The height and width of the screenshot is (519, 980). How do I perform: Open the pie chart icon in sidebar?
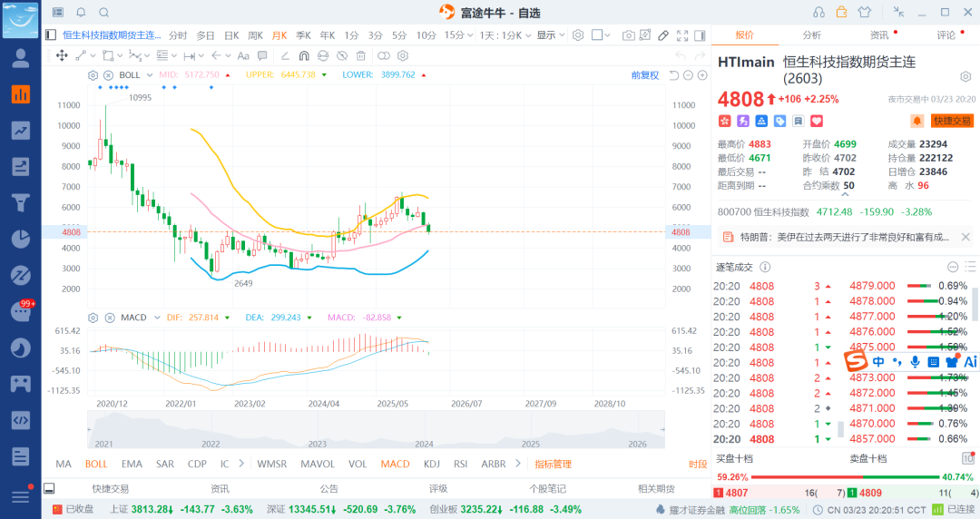coord(21,239)
